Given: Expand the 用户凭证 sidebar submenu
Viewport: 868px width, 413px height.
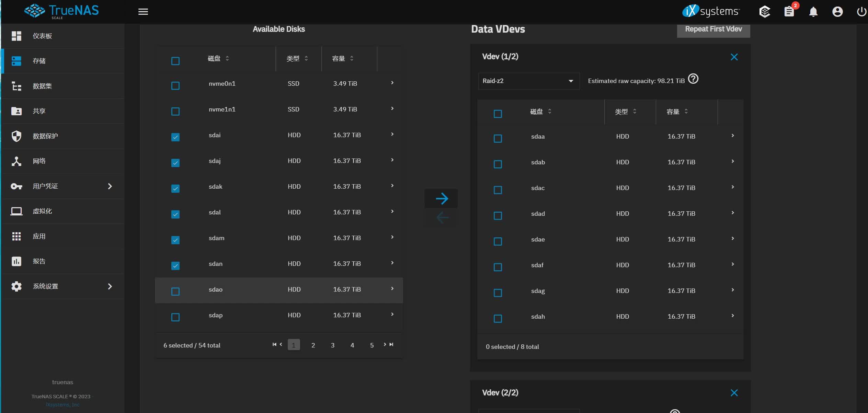Looking at the screenshot, I should (110, 186).
